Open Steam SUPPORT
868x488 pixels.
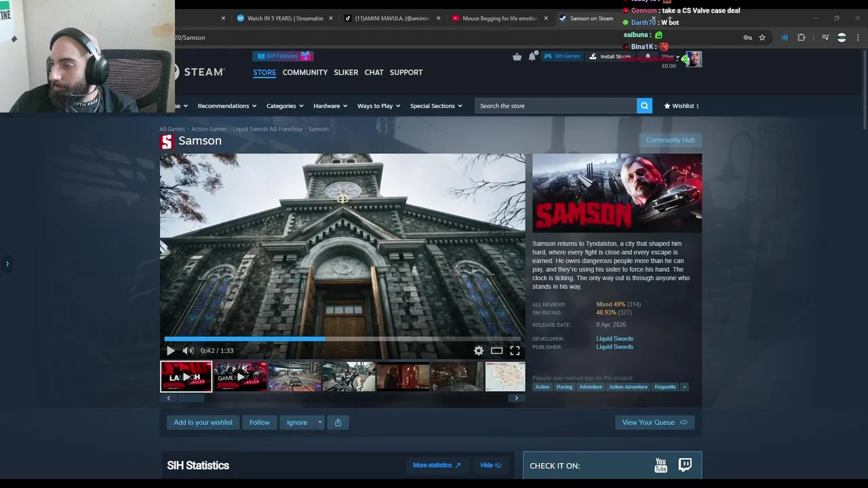pos(406,73)
